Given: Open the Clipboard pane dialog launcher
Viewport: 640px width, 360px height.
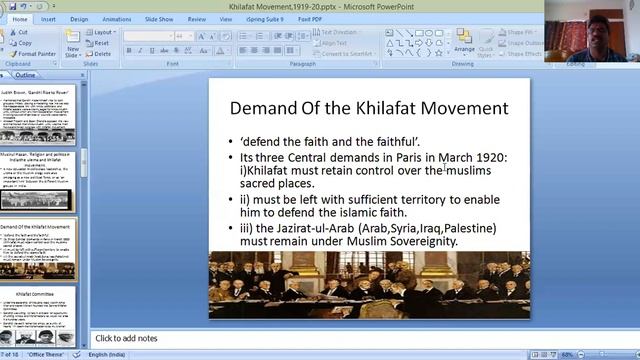Looking at the screenshot, I should click(x=55, y=64).
